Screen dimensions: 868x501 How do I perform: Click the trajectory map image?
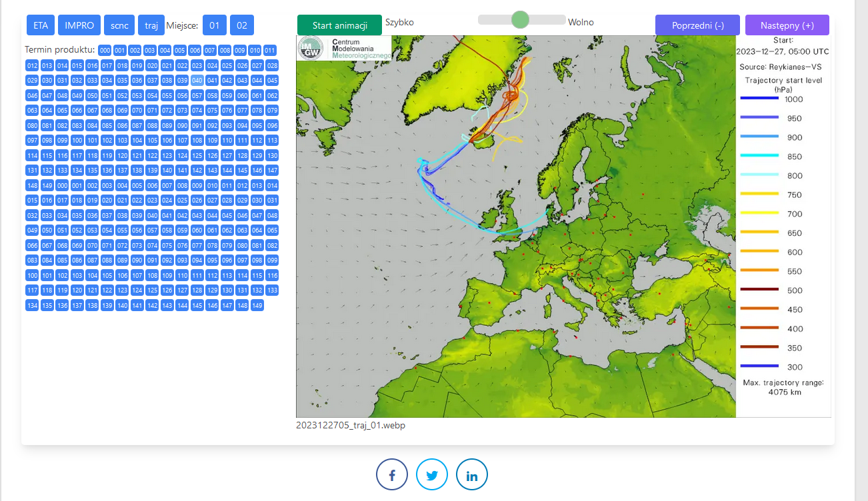(x=515, y=227)
